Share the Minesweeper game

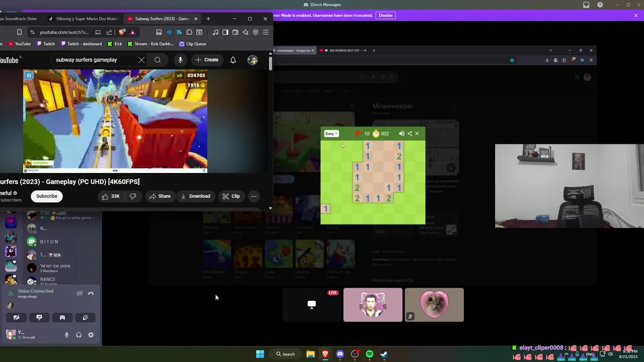(x=410, y=134)
